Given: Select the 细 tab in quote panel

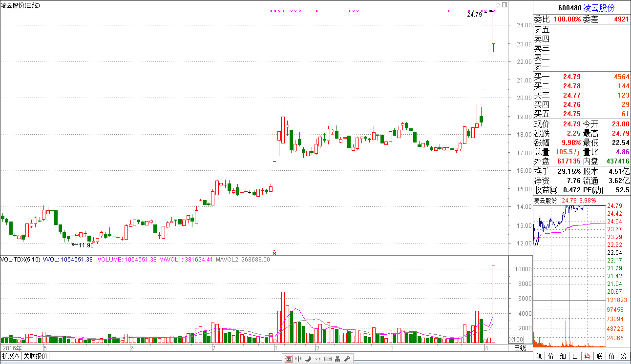Looking at the screenshot, I should (563, 356).
